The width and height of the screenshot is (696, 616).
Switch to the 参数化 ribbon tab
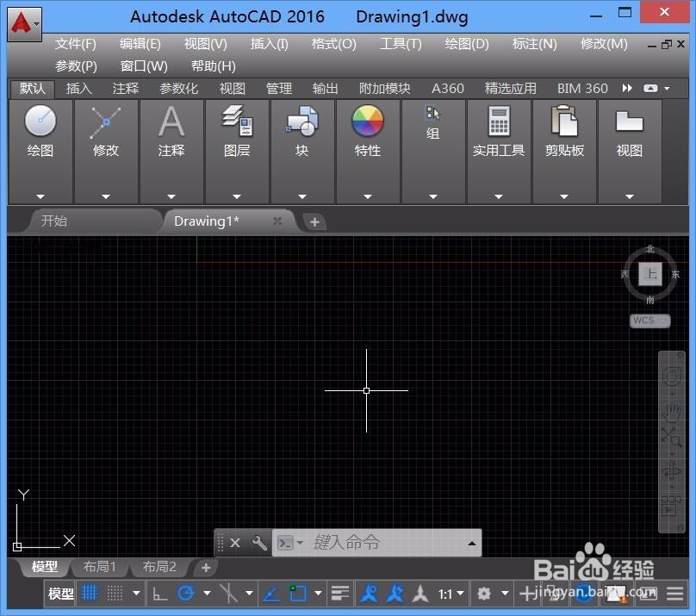(178, 89)
